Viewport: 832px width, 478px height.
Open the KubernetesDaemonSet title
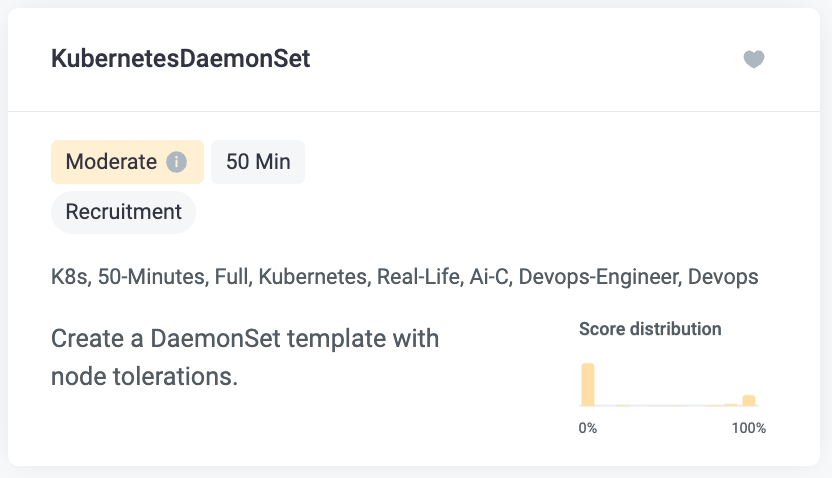[180, 58]
